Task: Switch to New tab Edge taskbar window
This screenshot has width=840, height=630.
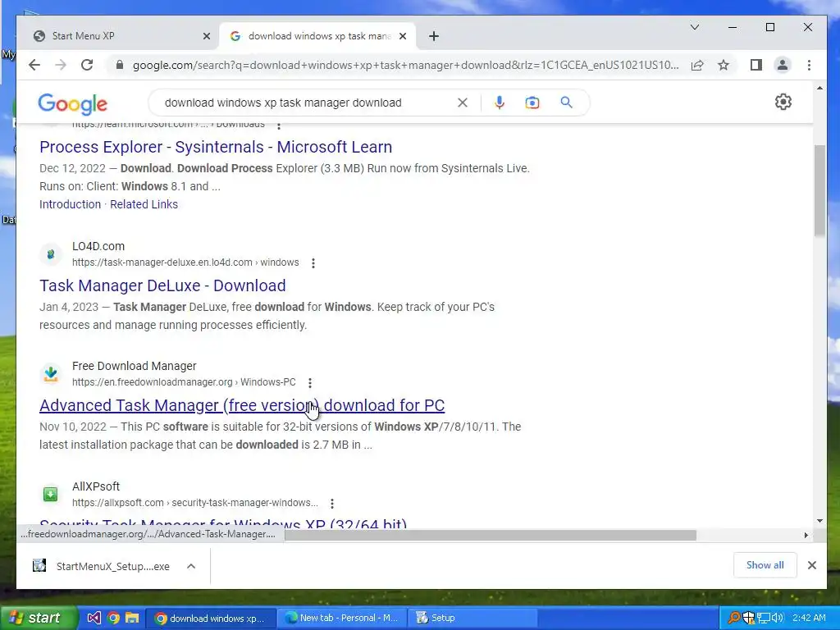Action: point(341,618)
